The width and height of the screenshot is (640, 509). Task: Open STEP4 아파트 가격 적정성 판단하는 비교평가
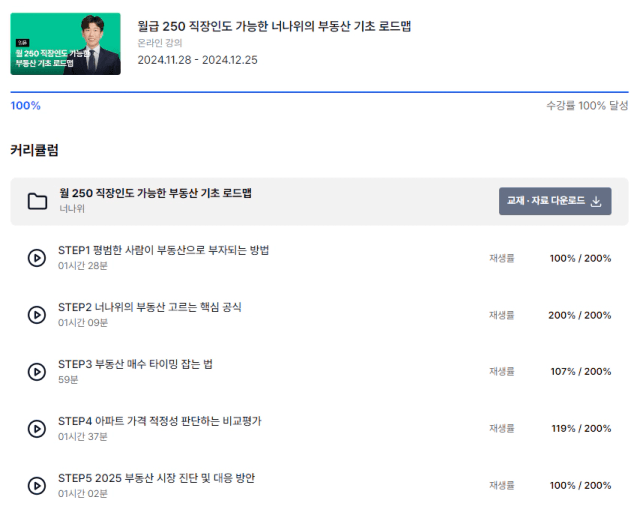click(x=160, y=421)
